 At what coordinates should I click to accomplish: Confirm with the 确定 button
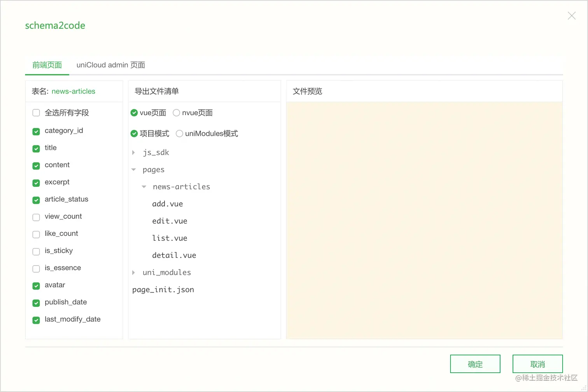click(x=475, y=364)
